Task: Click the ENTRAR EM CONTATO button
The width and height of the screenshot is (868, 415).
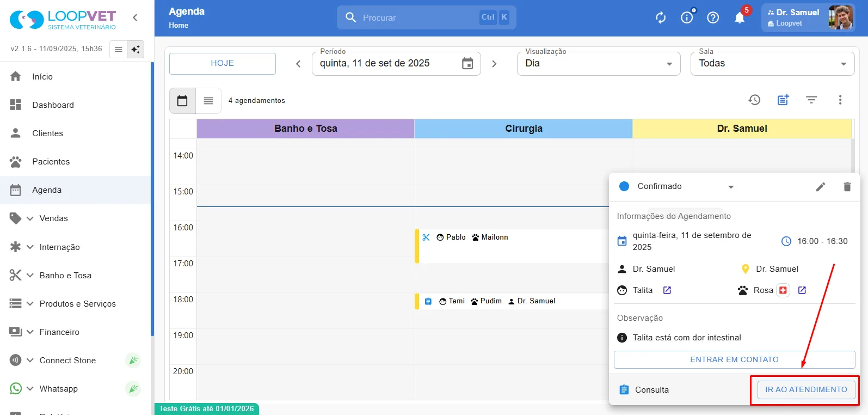Action: pos(734,360)
